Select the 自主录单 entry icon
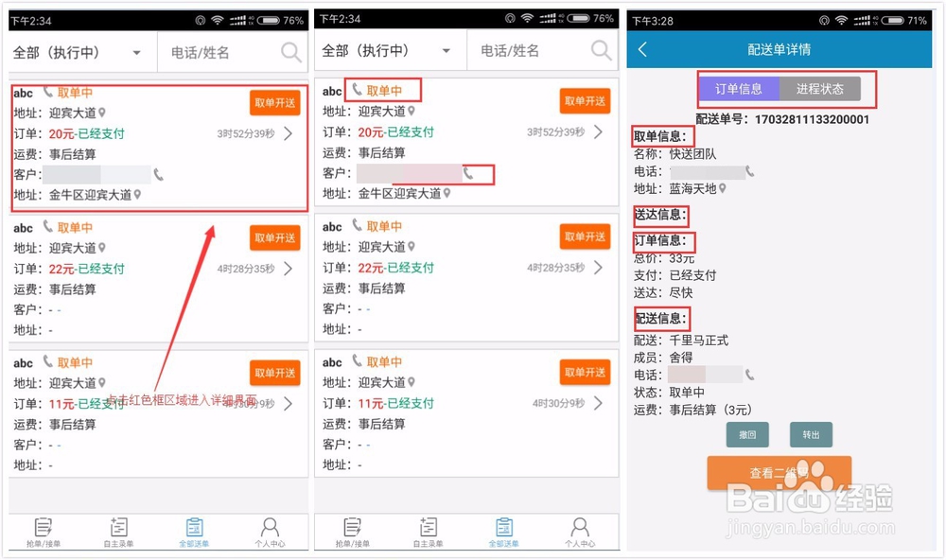946x560 pixels. coord(118,530)
